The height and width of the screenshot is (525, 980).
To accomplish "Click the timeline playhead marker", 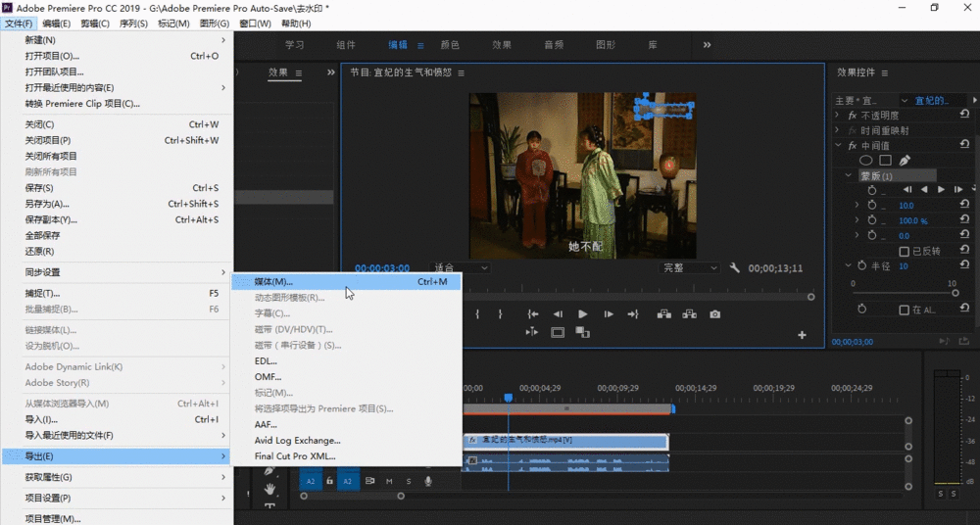I will 508,398.
